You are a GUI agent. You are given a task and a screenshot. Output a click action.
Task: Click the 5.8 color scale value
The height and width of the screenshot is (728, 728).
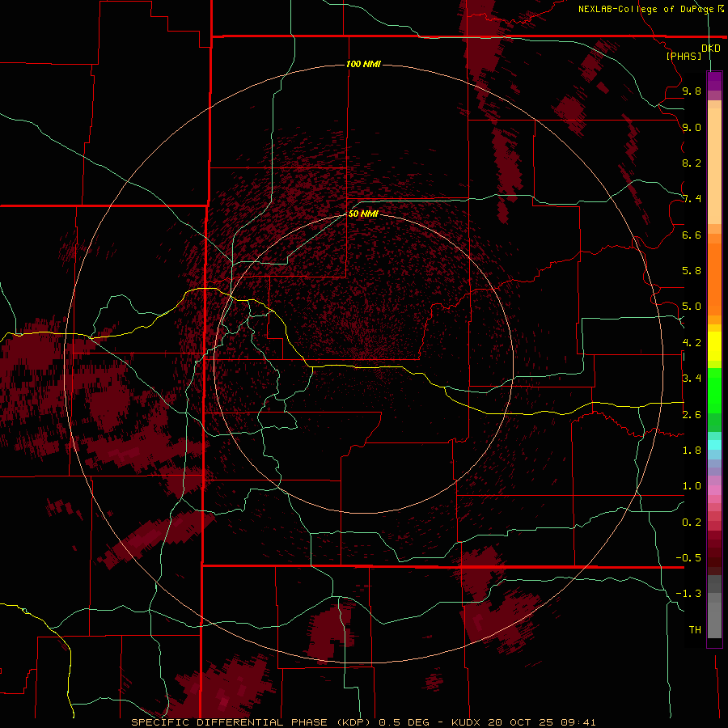pos(692,271)
